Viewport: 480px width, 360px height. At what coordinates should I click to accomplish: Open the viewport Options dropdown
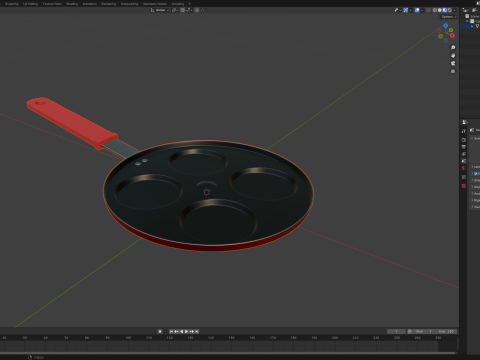pos(449,17)
